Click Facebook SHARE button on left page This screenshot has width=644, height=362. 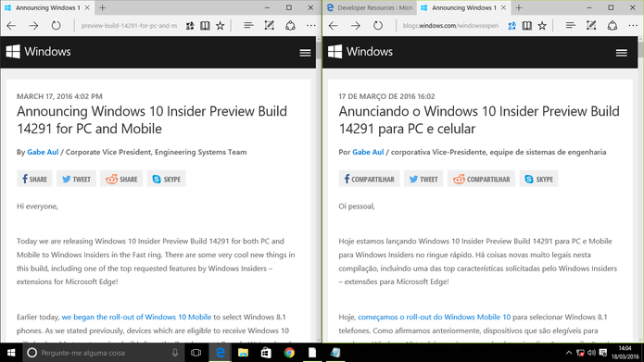coord(34,179)
